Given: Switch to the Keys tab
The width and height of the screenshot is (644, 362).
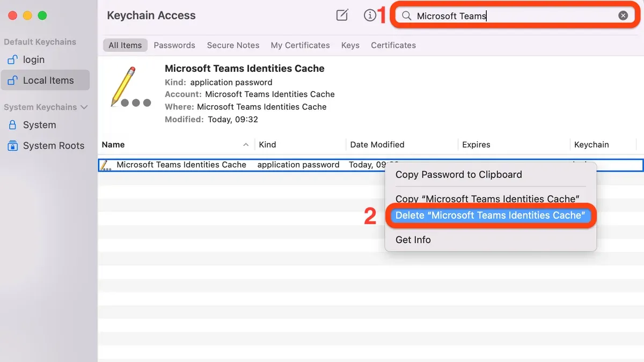Looking at the screenshot, I should [350, 45].
